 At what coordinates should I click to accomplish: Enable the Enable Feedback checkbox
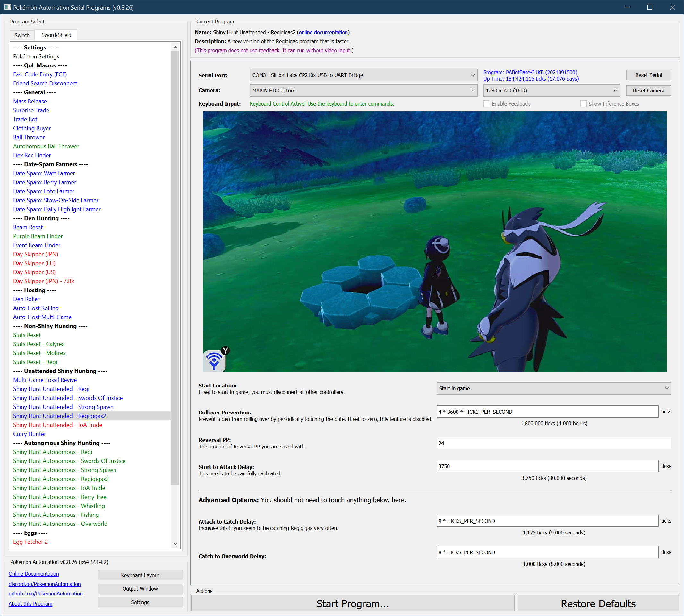[487, 104]
